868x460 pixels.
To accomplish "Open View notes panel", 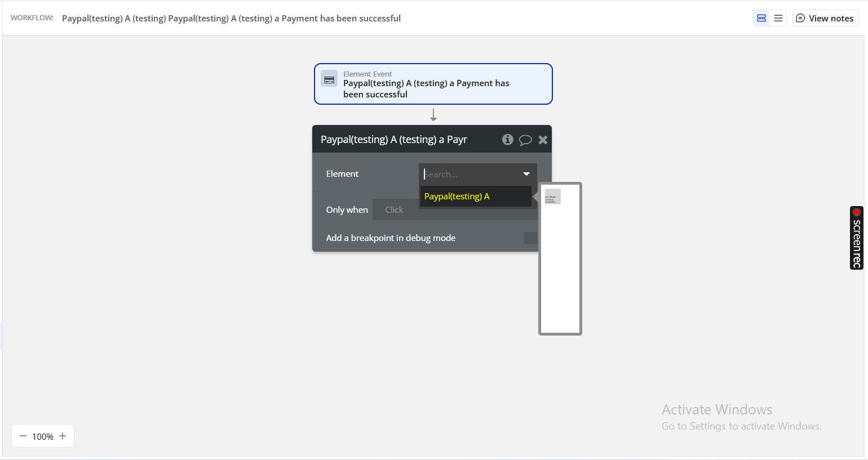I will point(825,18).
